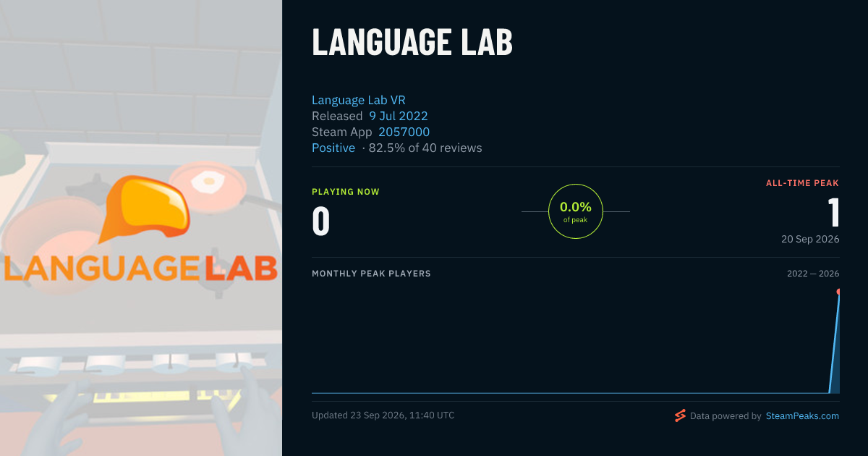
Task: Open the Language Lab VR developer link
Action: [359, 100]
